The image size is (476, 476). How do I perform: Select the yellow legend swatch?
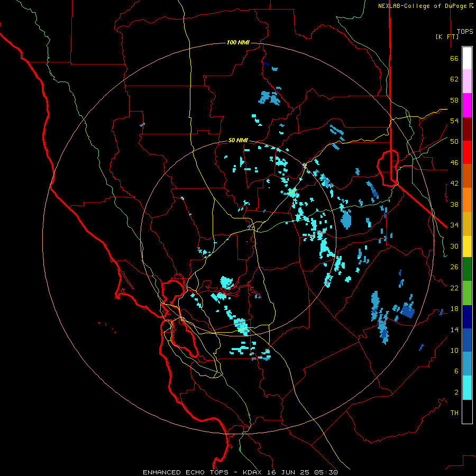(x=467, y=246)
